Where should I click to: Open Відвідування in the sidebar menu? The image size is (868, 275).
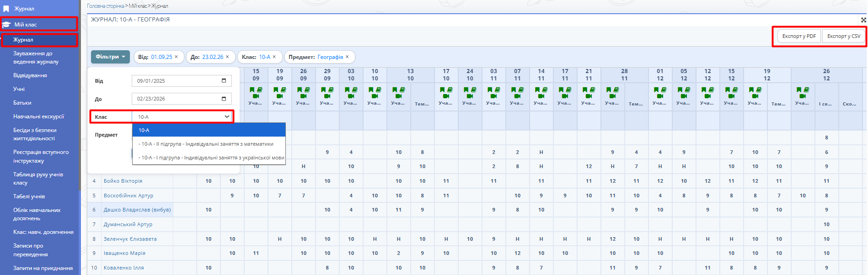tap(30, 75)
